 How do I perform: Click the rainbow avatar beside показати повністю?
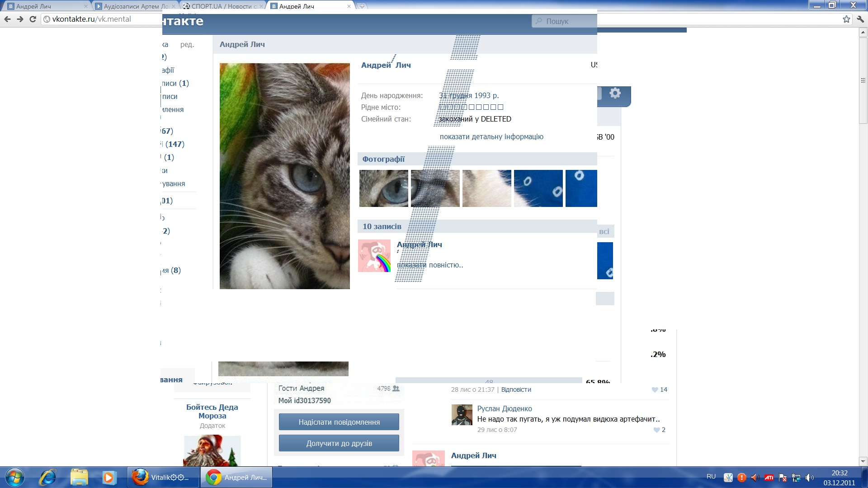[374, 256]
